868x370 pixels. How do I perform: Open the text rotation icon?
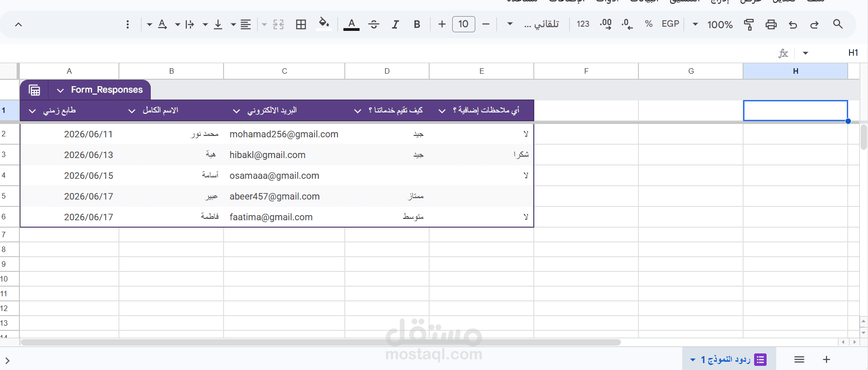point(162,24)
